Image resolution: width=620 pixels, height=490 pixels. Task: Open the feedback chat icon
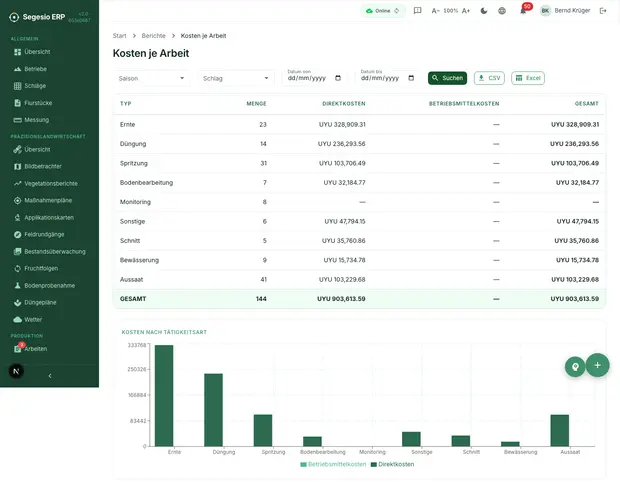click(417, 11)
